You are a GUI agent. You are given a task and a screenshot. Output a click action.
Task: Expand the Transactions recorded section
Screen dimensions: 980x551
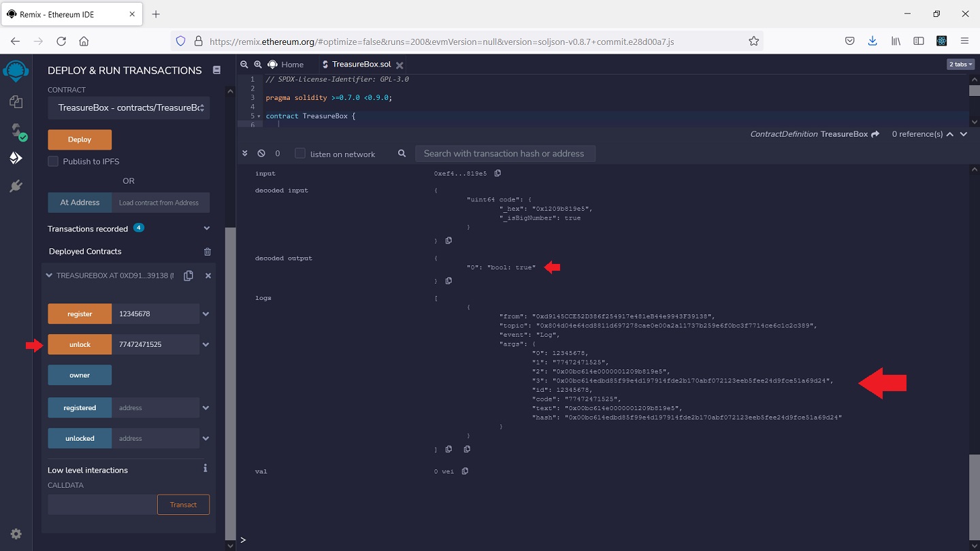click(x=207, y=229)
